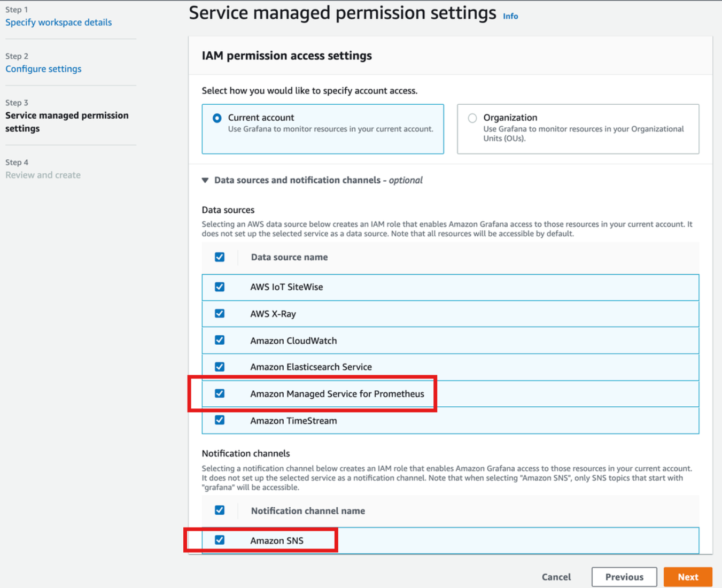
Task: Select the Organization radio option
Action: tap(472, 118)
